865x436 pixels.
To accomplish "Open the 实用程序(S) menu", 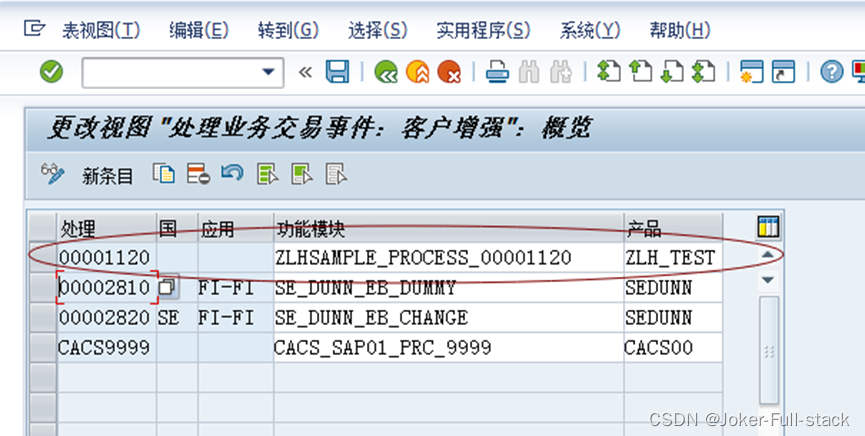I will coord(483,30).
